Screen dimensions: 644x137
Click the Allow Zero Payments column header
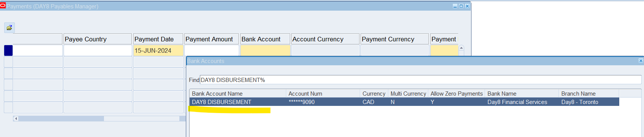457,93
